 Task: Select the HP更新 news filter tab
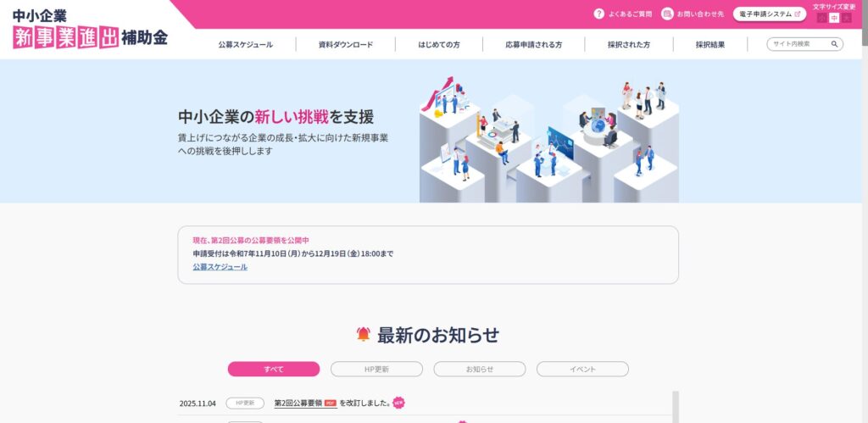(376, 370)
